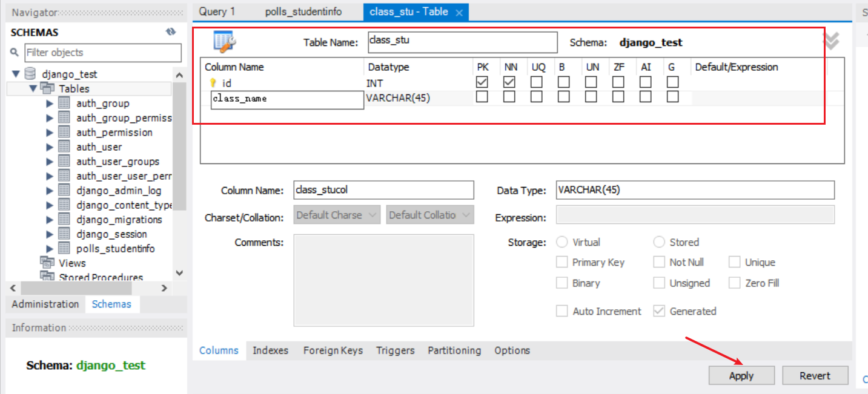Click the refresh schemas icon
The image size is (868, 394).
pyautogui.click(x=171, y=32)
